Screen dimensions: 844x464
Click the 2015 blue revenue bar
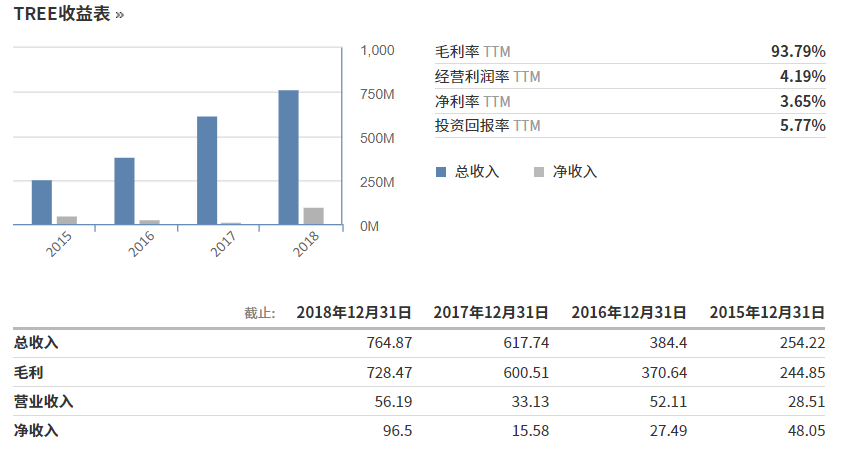pyautogui.click(x=42, y=202)
